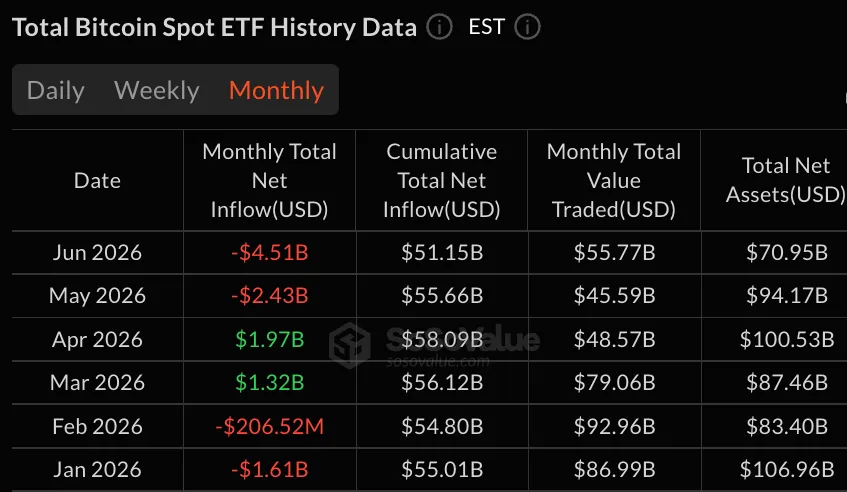
Task: Click the Total Bitcoin Spot ETF History Data title
Action: pyautogui.click(x=214, y=28)
